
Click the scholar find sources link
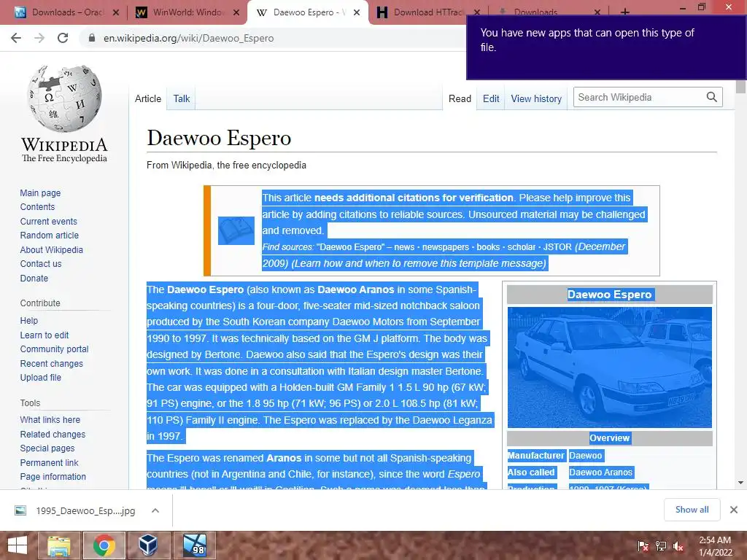click(522, 247)
